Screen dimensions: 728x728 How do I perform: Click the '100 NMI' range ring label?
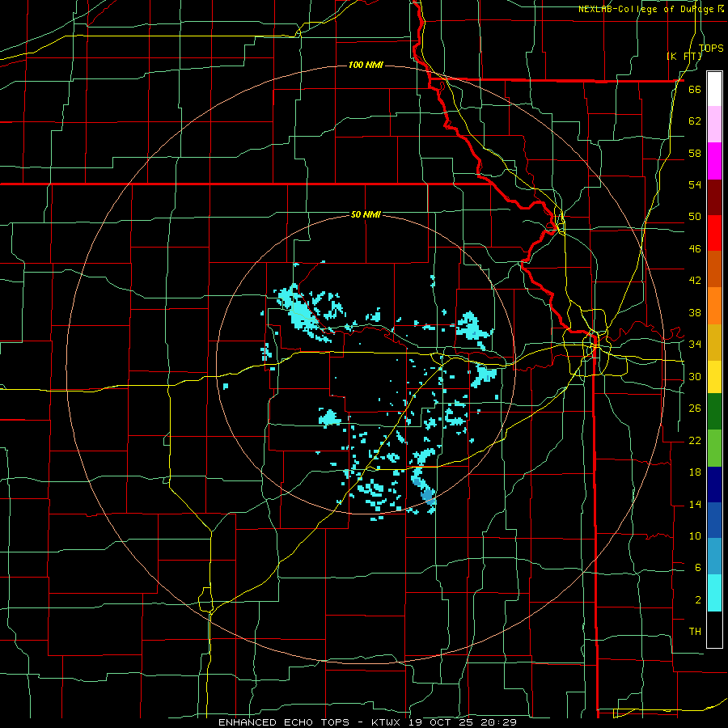pos(366,65)
